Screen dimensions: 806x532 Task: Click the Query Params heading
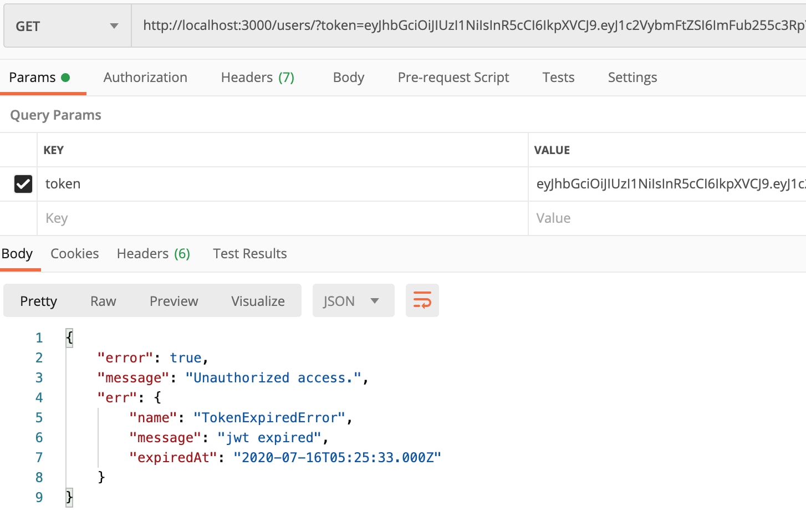click(x=55, y=115)
